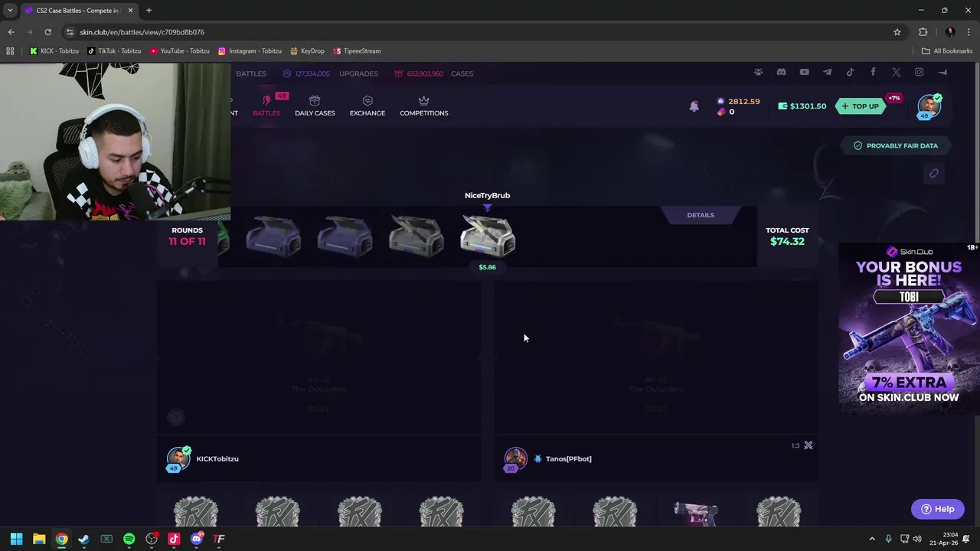Open YouTube - Tobitzu bookmark
Screen dimensions: 980x551
[180, 51]
